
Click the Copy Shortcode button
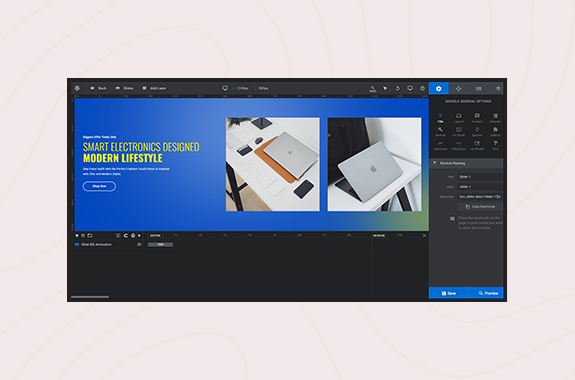pos(480,207)
